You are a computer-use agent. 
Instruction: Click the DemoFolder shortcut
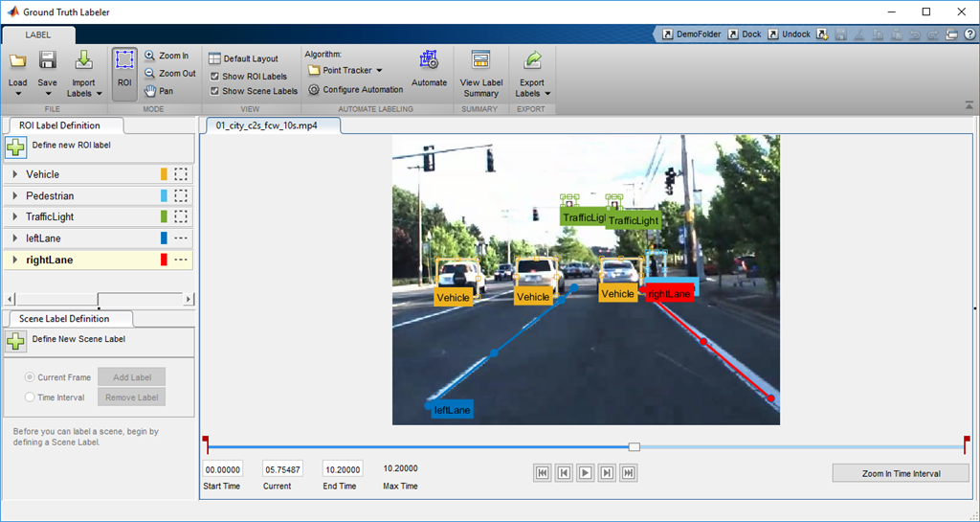pyautogui.click(x=692, y=34)
